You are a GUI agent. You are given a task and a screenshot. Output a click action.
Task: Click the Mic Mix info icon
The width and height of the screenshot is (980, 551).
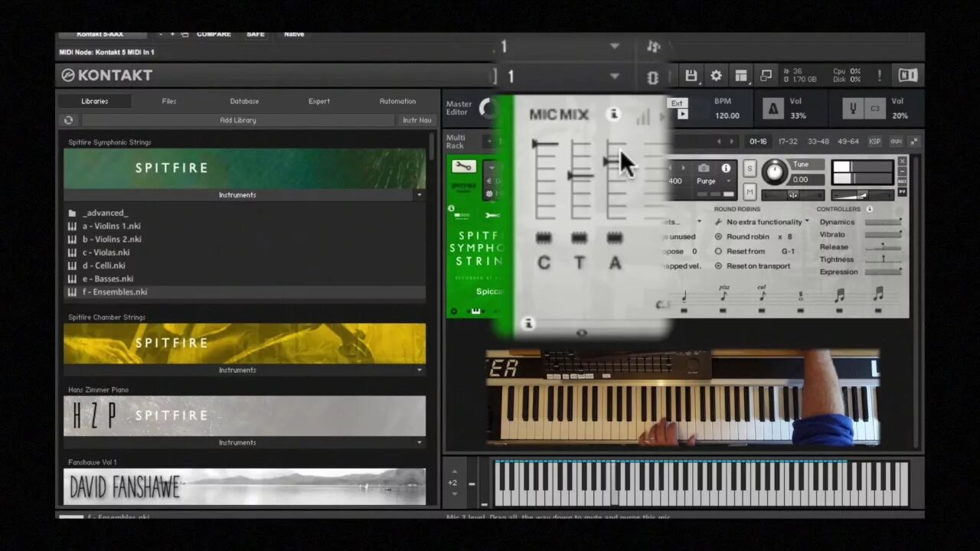(x=613, y=114)
